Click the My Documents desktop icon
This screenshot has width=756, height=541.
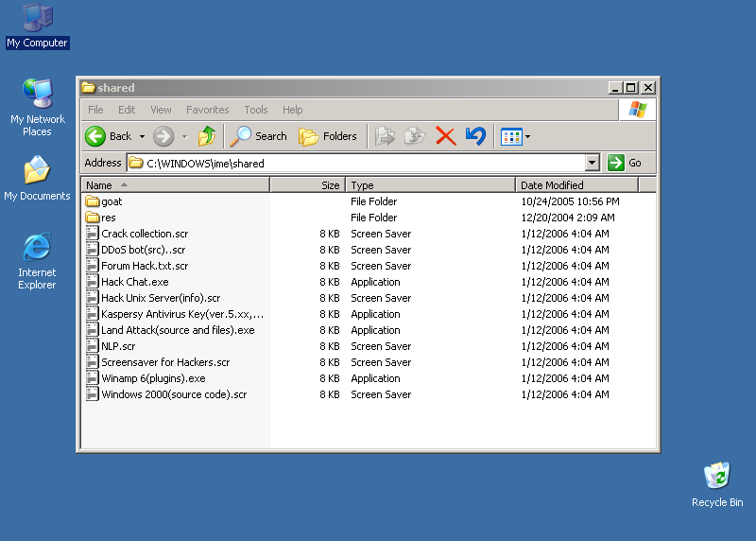37,170
